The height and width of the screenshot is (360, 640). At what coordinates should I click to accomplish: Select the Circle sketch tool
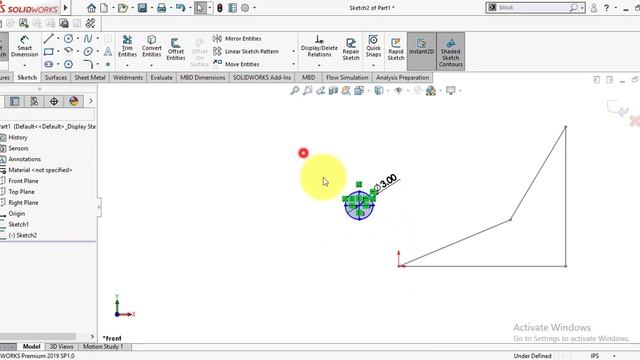pos(69,39)
